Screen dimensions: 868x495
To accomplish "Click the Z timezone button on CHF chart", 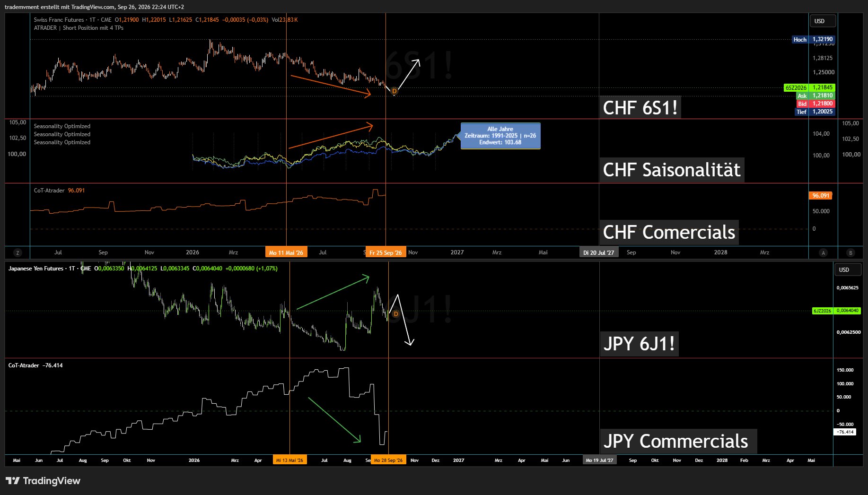I will pos(18,253).
